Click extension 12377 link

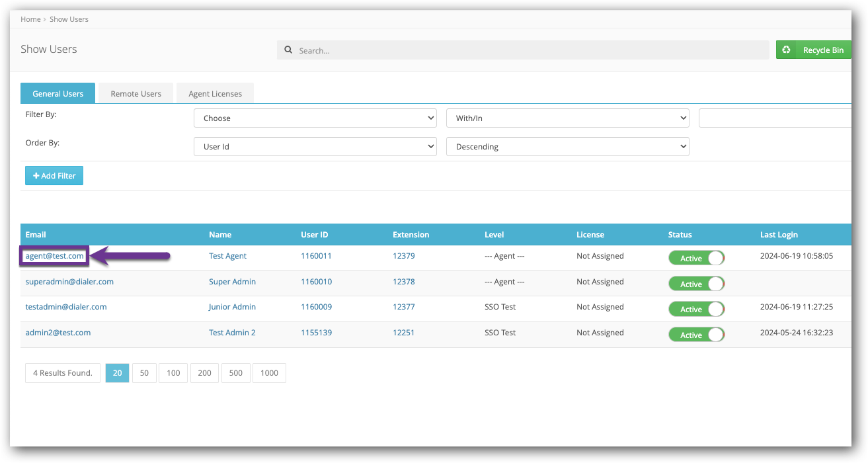click(x=403, y=307)
